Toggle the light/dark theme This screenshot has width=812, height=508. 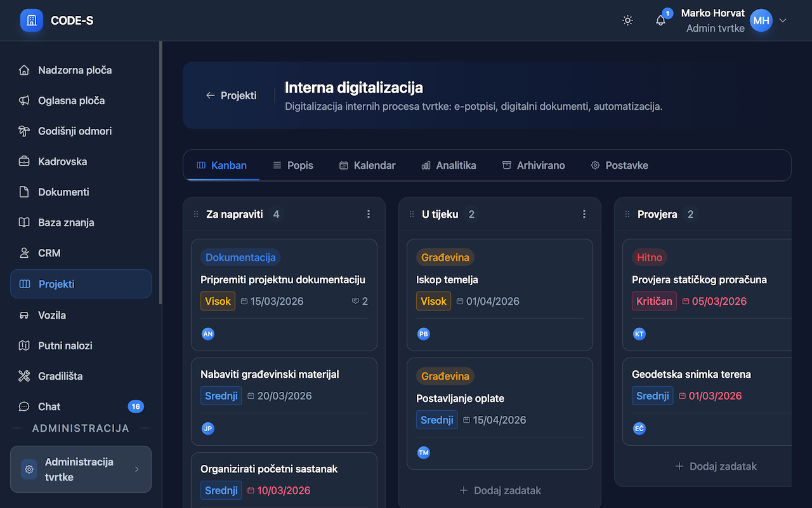tap(627, 20)
